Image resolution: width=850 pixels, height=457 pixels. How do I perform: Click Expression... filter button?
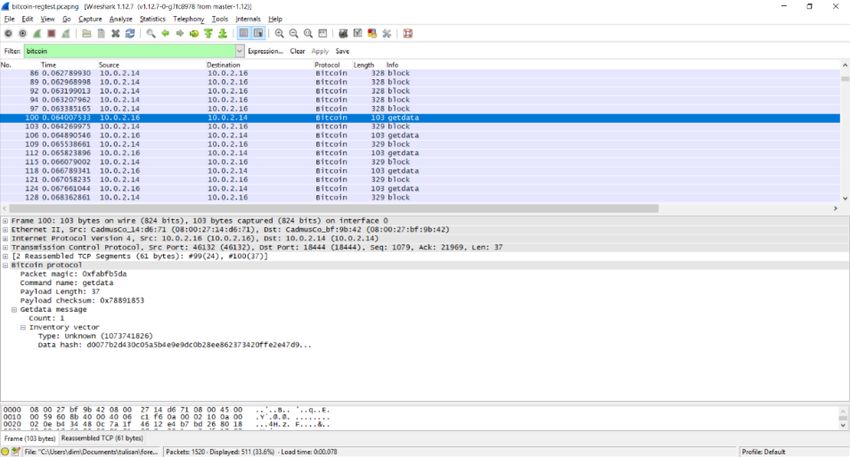(265, 51)
